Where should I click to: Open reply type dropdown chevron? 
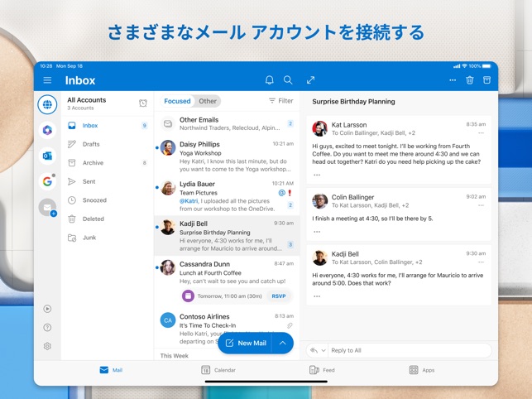coord(324,350)
